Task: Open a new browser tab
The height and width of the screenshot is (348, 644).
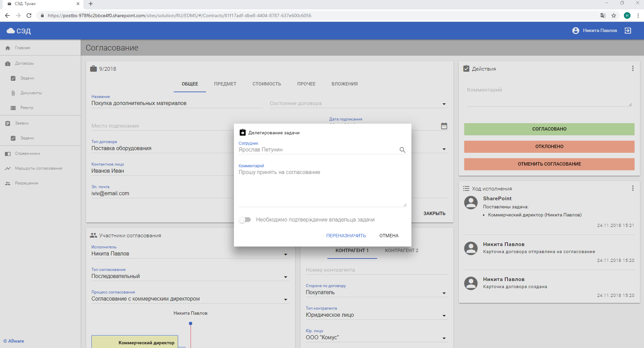Action: click(91, 4)
